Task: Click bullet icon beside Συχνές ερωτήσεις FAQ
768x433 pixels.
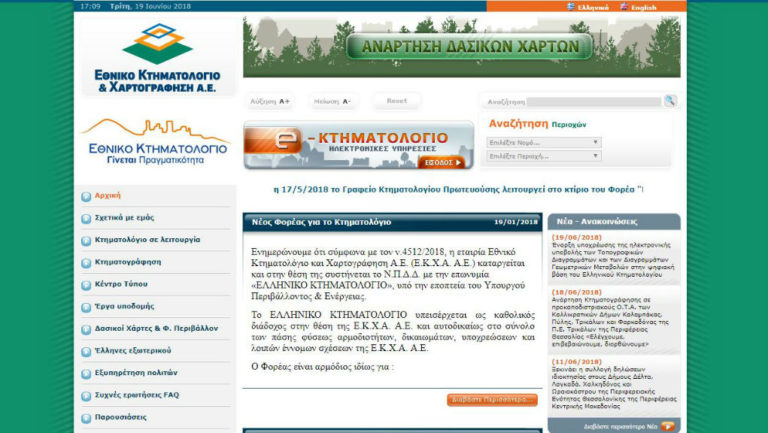Action: point(86,396)
